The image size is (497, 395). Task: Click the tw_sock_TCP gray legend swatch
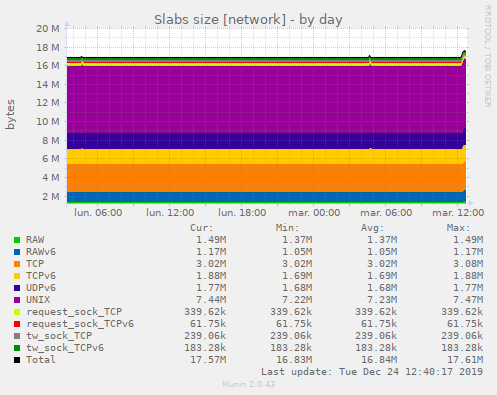coord(17,336)
